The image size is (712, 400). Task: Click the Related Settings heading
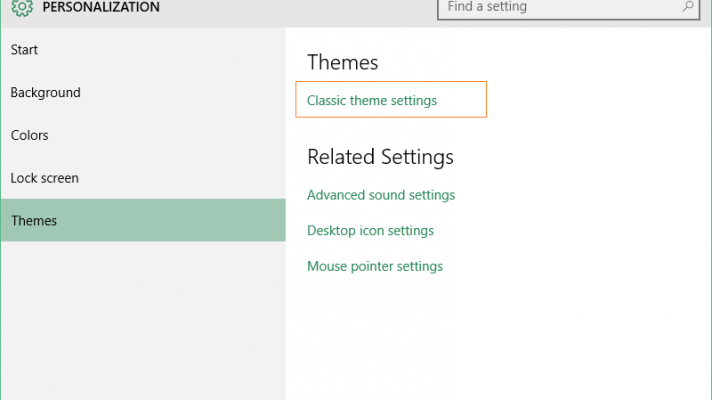coord(380,157)
